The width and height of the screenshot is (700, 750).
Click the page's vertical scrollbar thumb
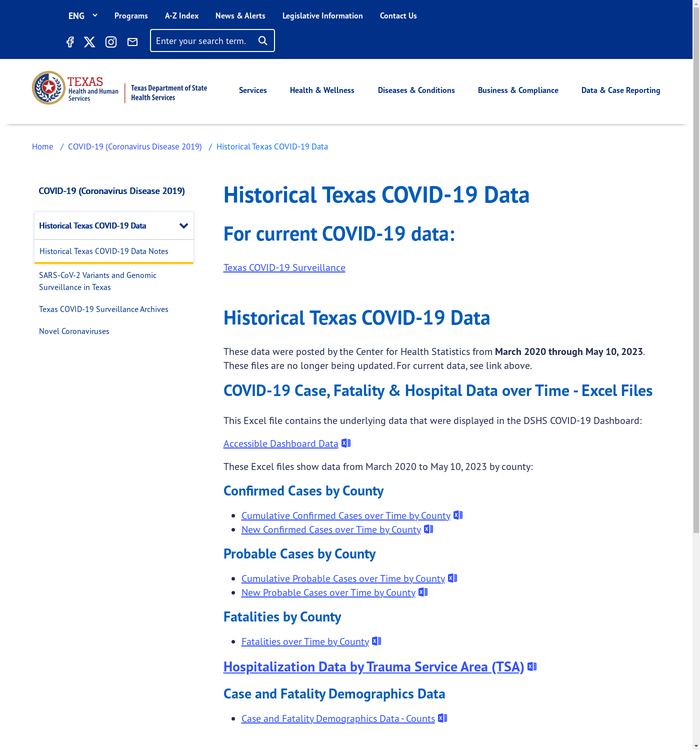(x=696, y=270)
